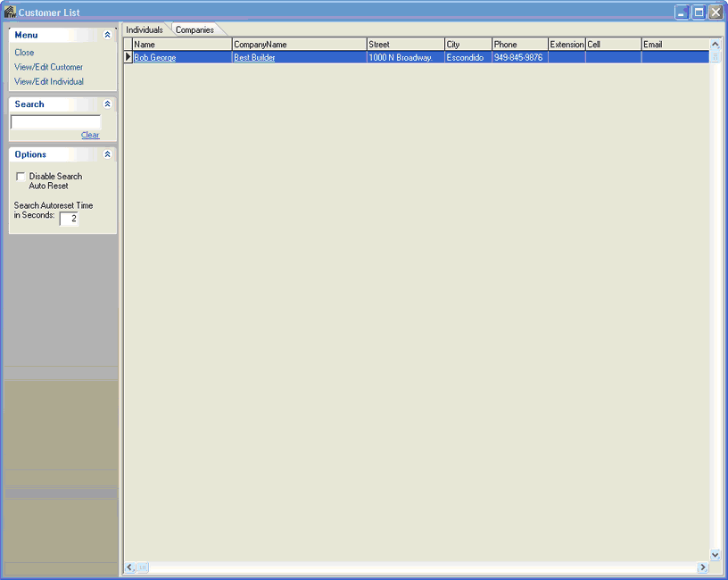This screenshot has height=580, width=728.
Task: Switch to the Companies tab
Action: tap(194, 29)
